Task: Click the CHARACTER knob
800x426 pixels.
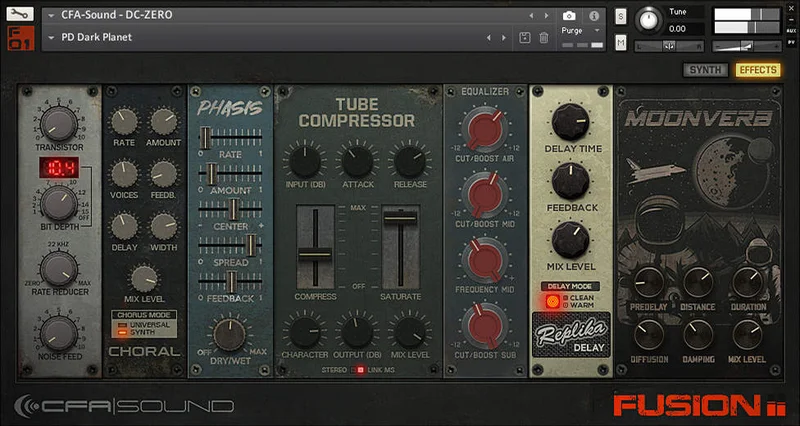Action: click(305, 333)
